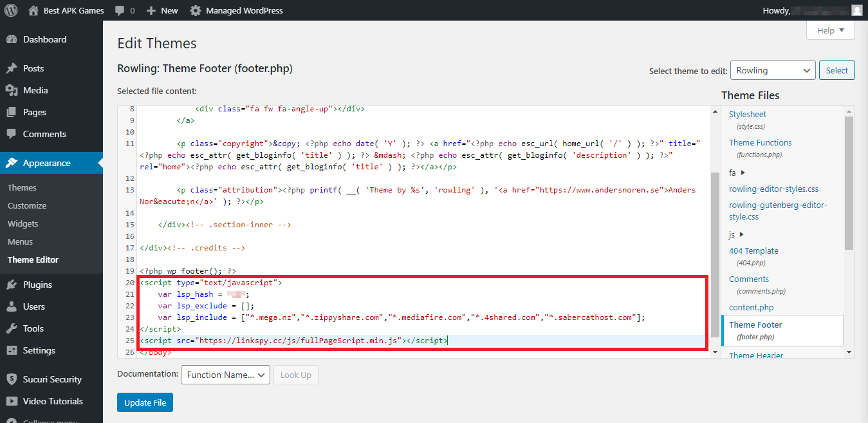The height and width of the screenshot is (423, 868).
Task: Click the Sucuri Security shield icon
Action: click(12, 379)
